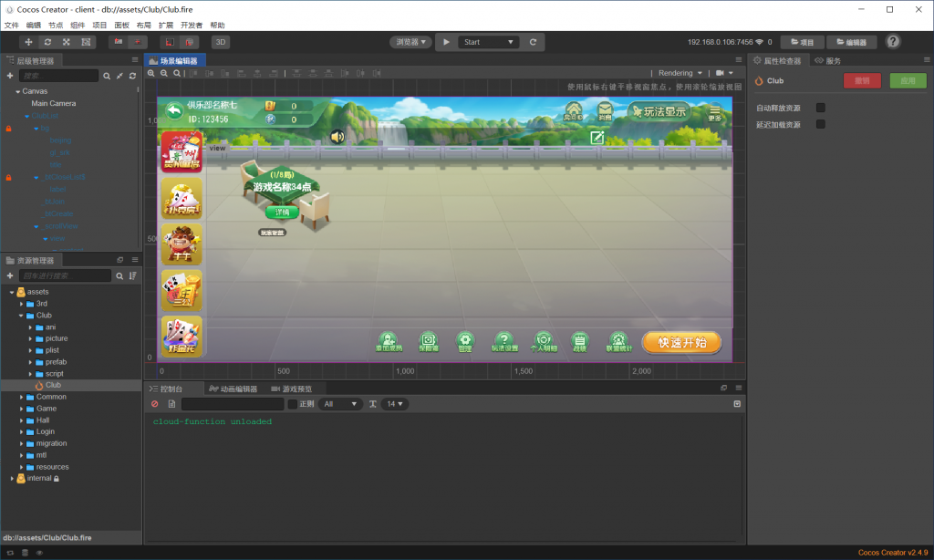
Task: Toggle the console regex checkbox (正则)
Action: [293, 404]
